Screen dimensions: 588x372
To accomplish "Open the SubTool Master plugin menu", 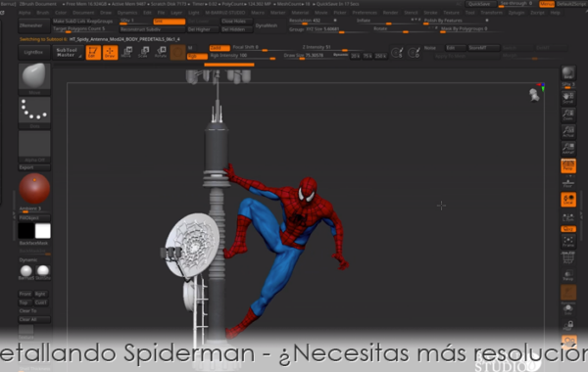I will click(x=68, y=53).
